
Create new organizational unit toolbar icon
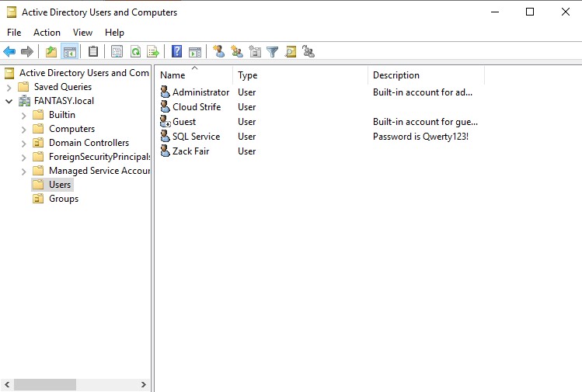pyautogui.click(x=255, y=51)
